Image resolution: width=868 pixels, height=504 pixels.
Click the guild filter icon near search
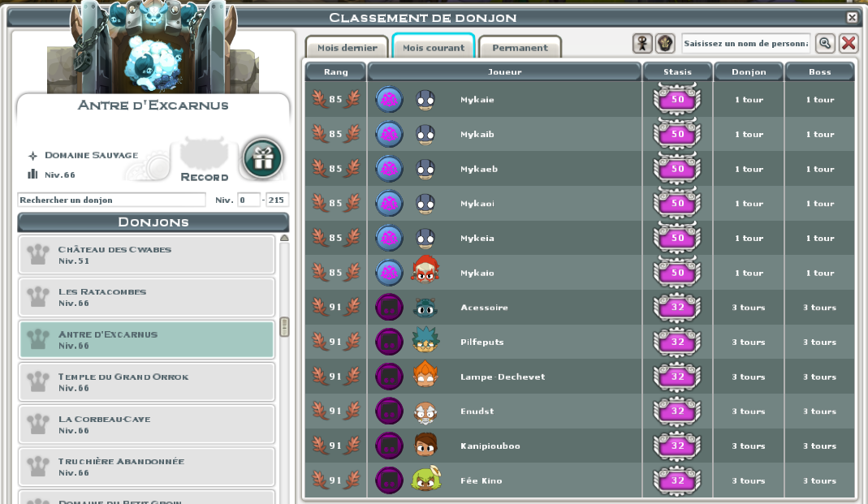[x=665, y=43]
